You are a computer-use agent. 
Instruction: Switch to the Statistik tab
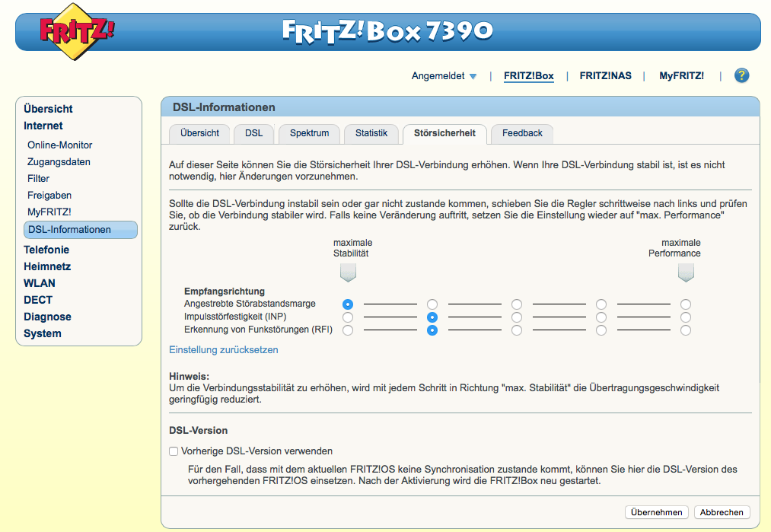click(371, 133)
